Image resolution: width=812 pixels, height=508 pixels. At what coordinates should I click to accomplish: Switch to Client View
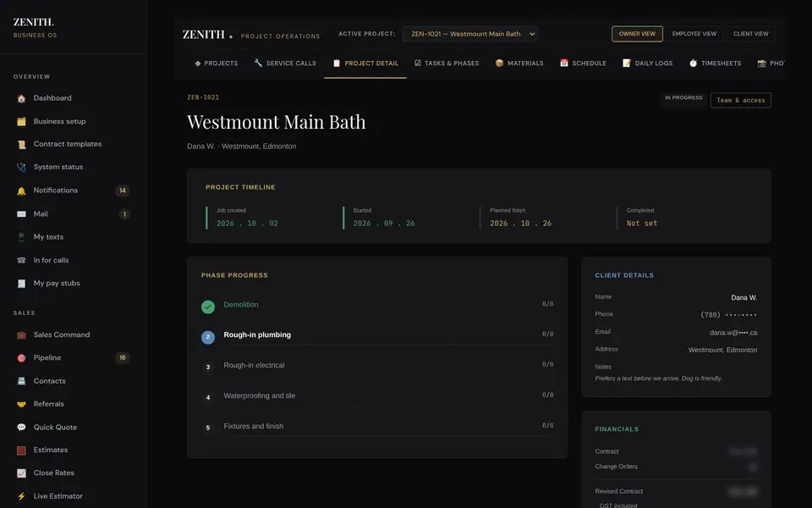(x=751, y=34)
